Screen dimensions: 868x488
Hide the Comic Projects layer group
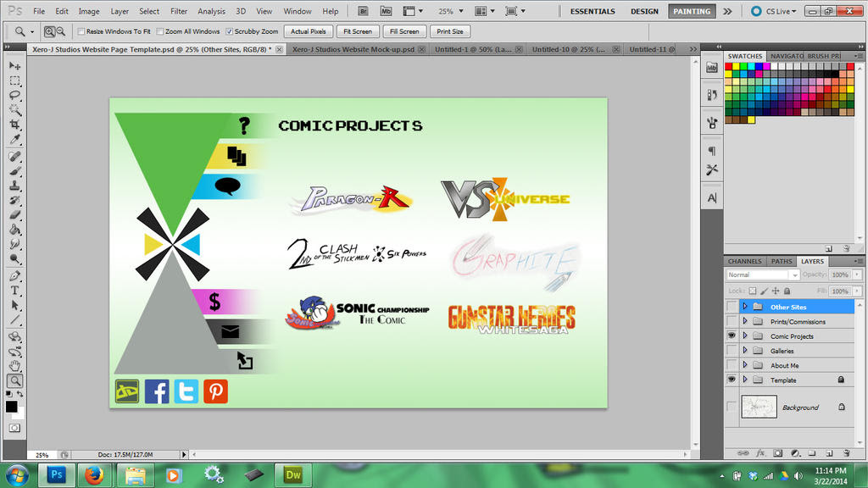(732, 335)
